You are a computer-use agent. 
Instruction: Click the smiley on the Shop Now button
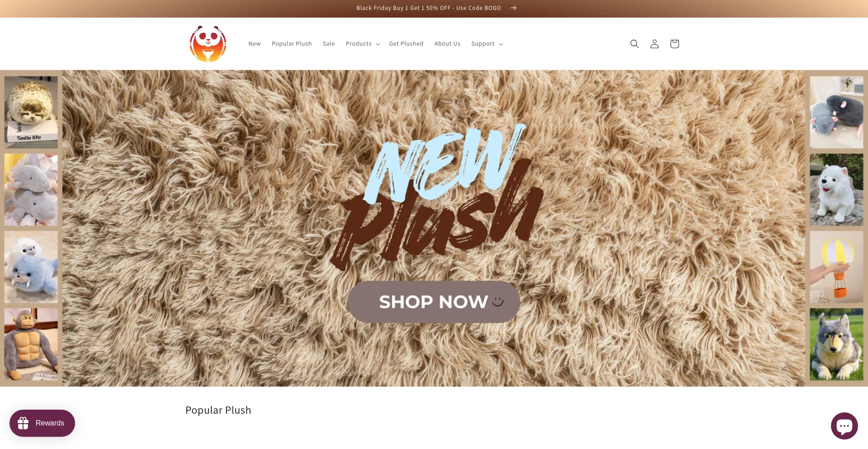point(498,301)
